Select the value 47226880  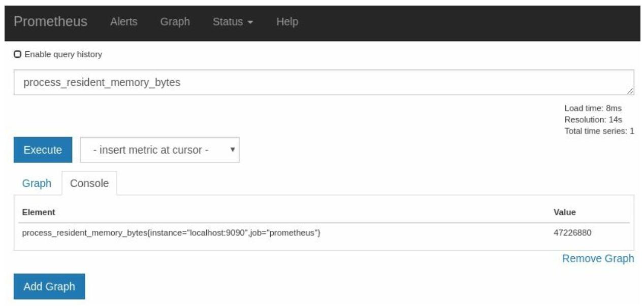pos(572,233)
